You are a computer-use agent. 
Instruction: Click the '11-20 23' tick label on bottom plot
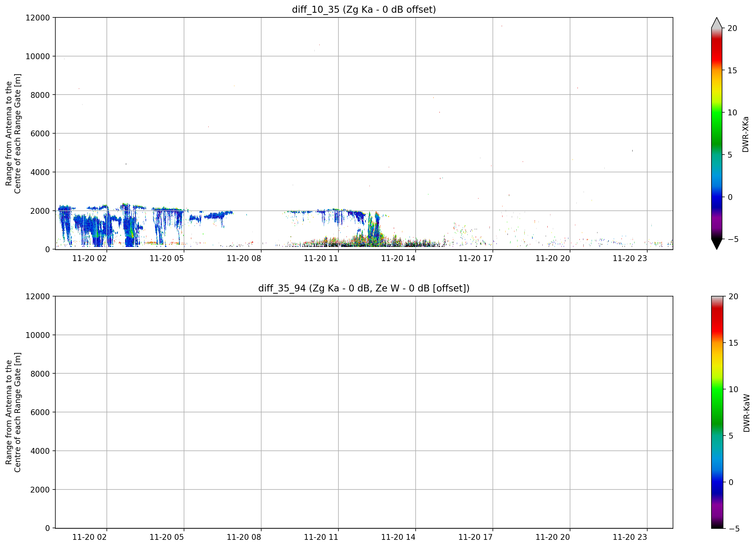630,537
